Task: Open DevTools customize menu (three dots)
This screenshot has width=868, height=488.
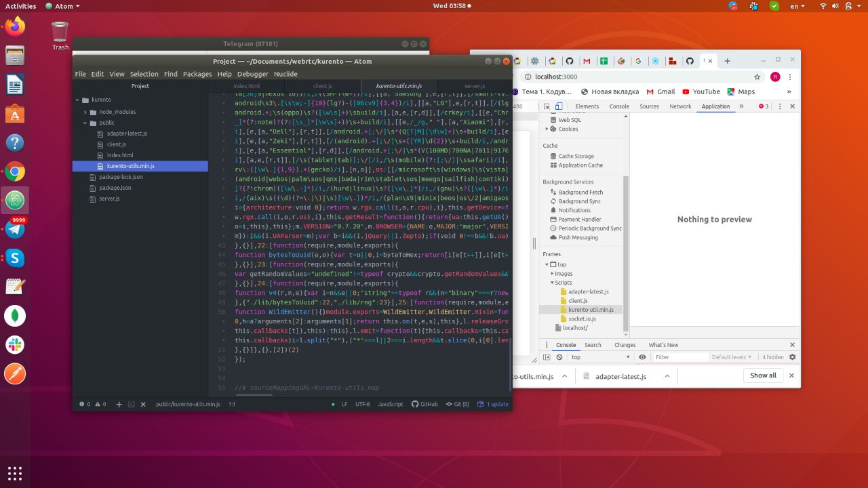Action: click(779, 106)
